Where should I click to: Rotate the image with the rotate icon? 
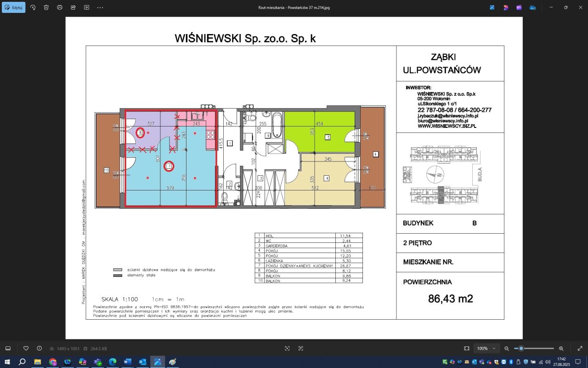33,7
